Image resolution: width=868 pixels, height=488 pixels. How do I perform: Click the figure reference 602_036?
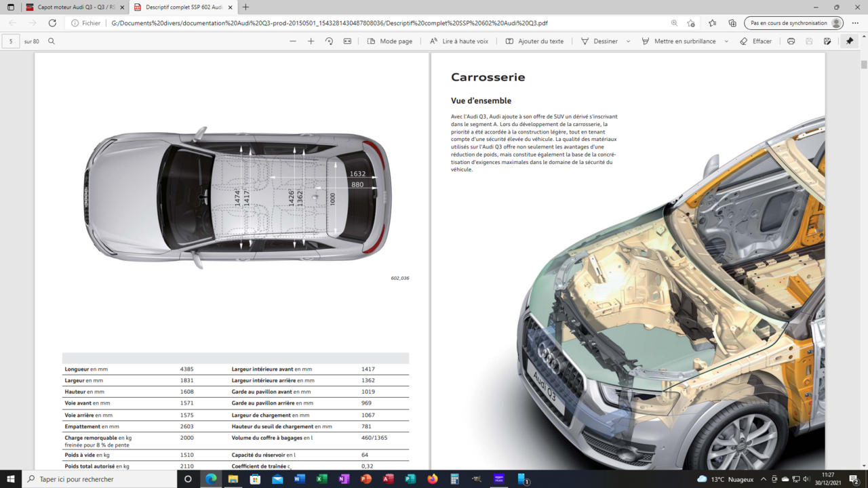point(400,278)
